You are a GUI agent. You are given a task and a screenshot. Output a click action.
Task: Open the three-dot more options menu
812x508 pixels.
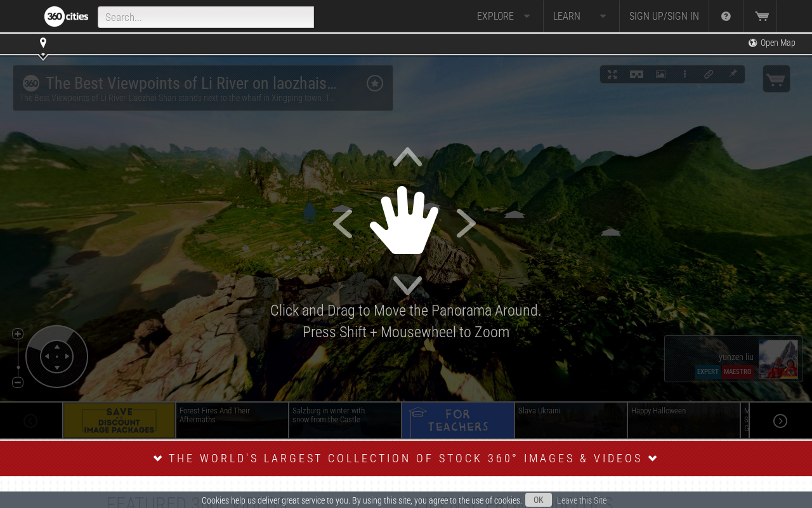point(684,74)
